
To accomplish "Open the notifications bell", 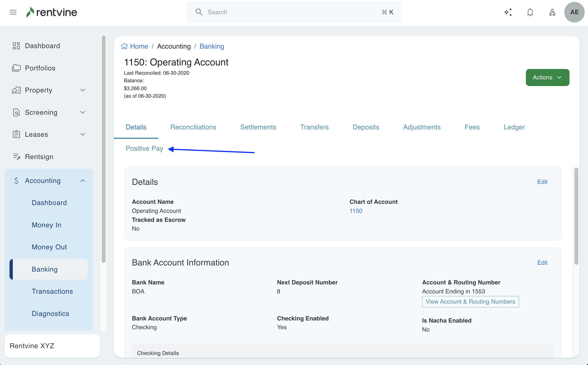I will click(530, 12).
